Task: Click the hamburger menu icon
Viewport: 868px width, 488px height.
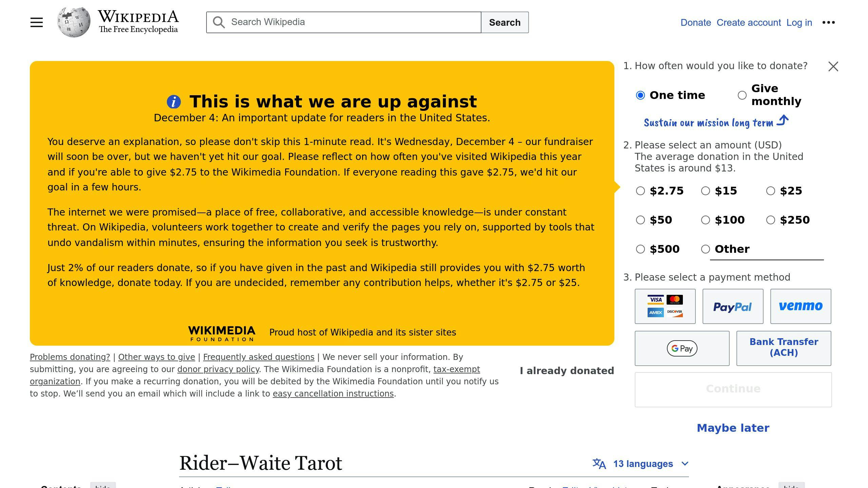Action: tap(36, 22)
